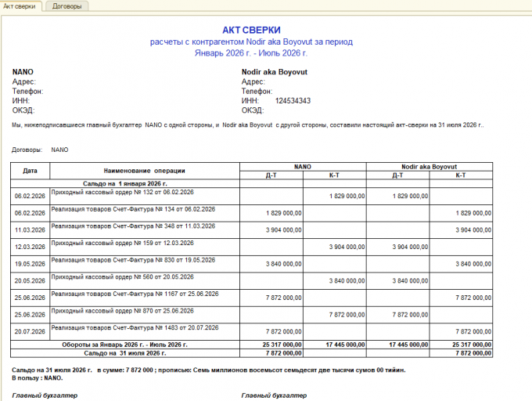Click Приходный кассовый ордер № 560 row
532x401 pixels.
click(251, 281)
